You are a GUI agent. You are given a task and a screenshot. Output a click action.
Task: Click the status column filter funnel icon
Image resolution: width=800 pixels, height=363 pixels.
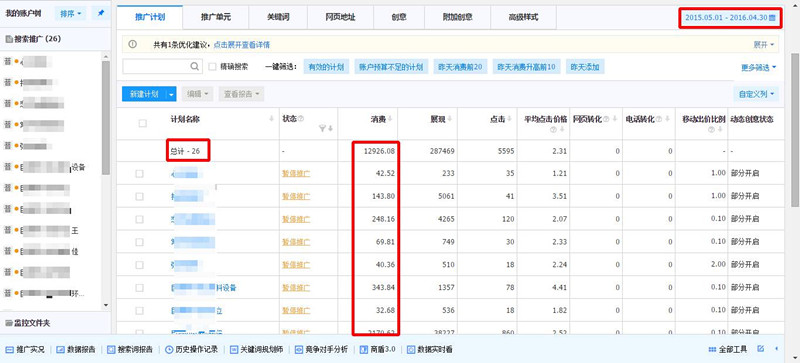coord(322,129)
